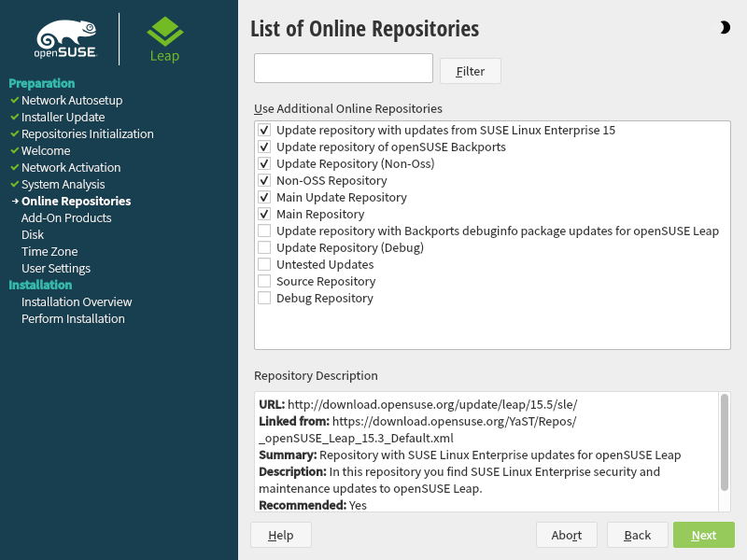Viewport: 747px width, 560px height.
Task: Click the dark mode moon icon
Action: click(x=725, y=28)
